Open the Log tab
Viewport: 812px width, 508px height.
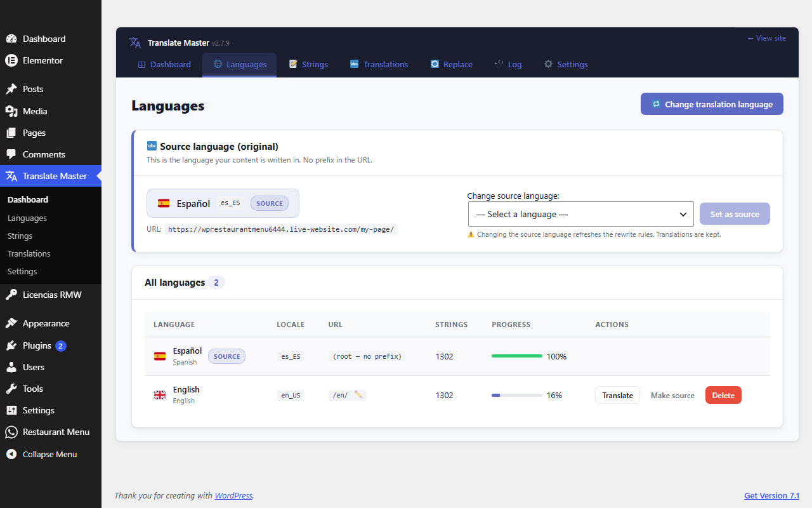(508, 64)
